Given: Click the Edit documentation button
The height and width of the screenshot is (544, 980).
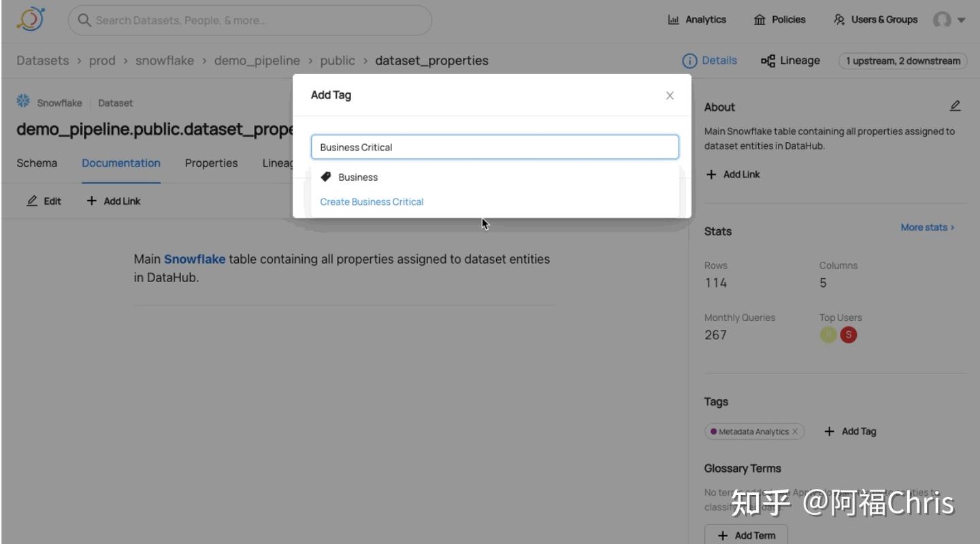Looking at the screenshot, I should [x=44, y=201].
